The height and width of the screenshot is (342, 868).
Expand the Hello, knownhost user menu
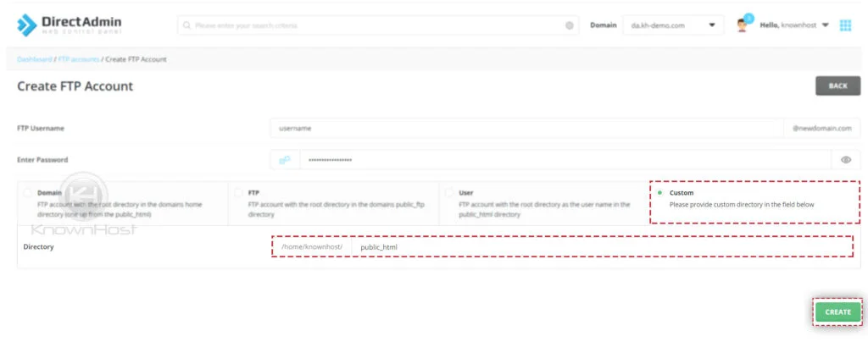[x=794, y=25]
